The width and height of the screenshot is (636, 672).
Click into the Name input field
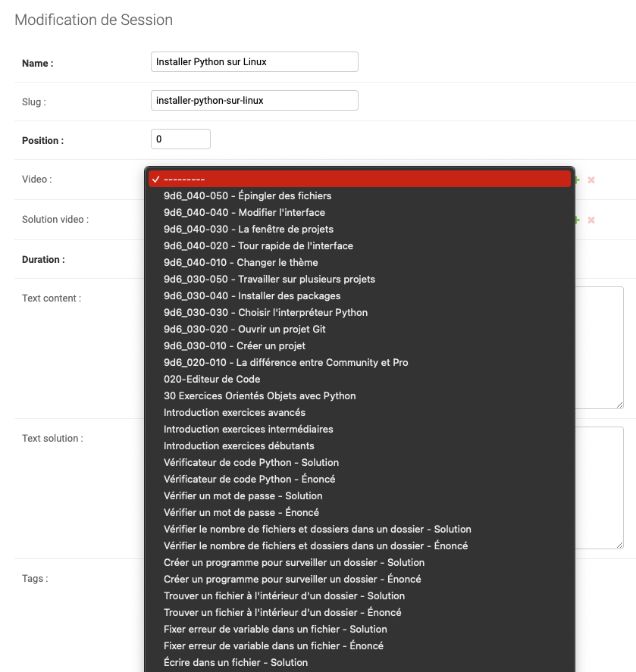pos(254,62)
